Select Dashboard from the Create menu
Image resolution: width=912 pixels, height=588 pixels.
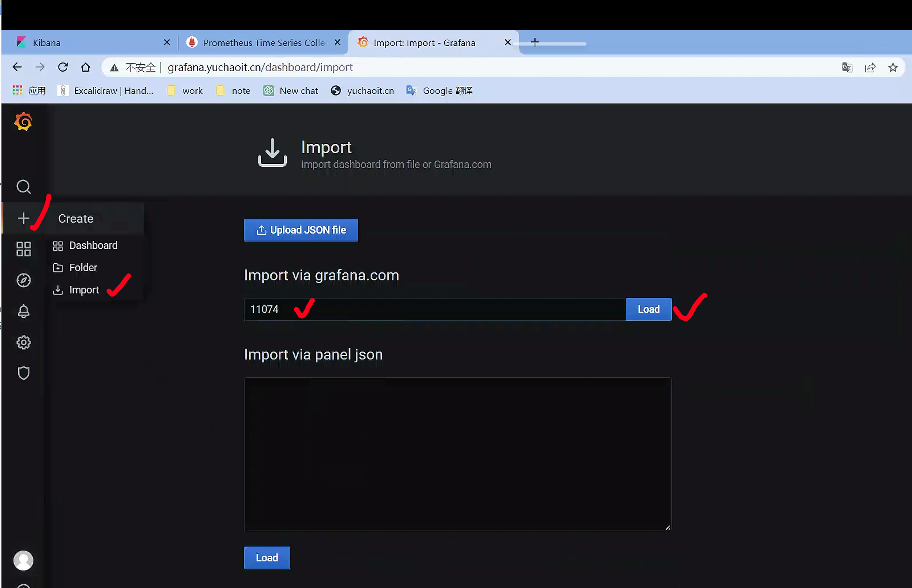point(93,245)
